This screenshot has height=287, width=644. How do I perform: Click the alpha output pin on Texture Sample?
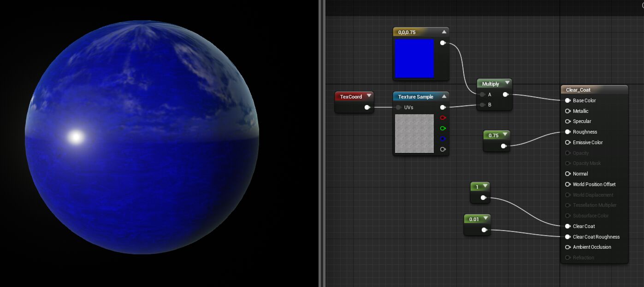443,149
